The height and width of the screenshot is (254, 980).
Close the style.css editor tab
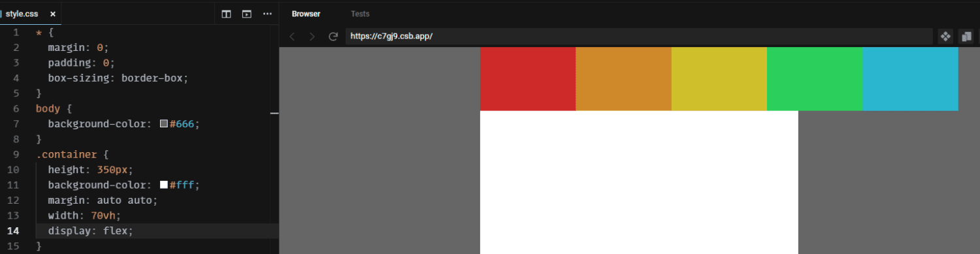[53, 14]
